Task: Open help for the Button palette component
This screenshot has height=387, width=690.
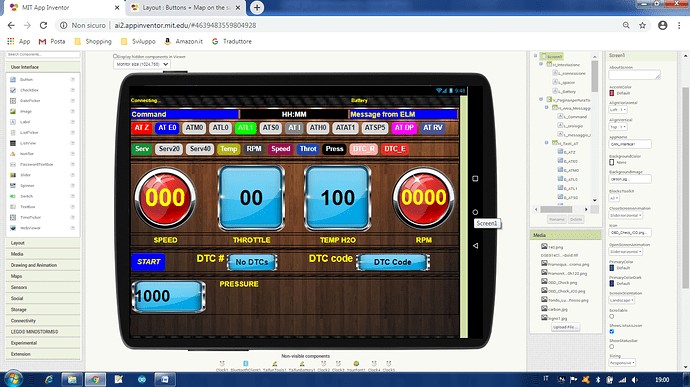Action: [x=73, y=80]
